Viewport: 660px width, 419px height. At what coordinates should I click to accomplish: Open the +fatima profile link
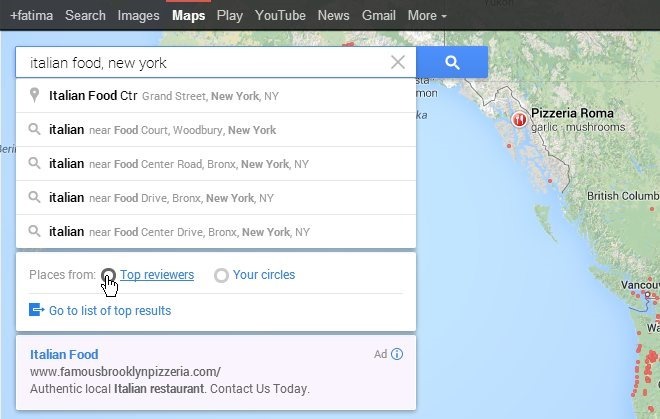tap(32, 16)
